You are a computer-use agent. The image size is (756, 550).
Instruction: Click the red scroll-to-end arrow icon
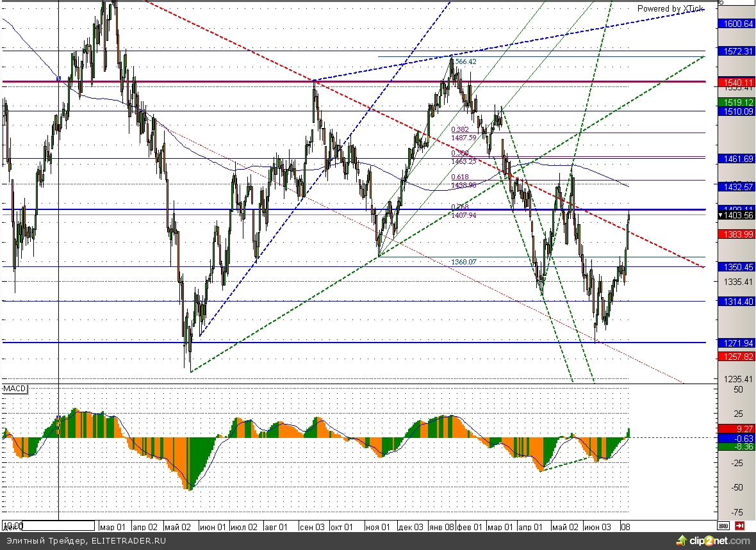(x=740, y=526)
